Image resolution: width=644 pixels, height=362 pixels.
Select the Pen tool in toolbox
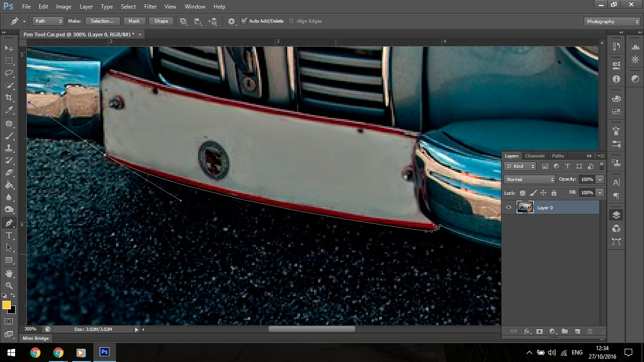click(x=9, y=222)
